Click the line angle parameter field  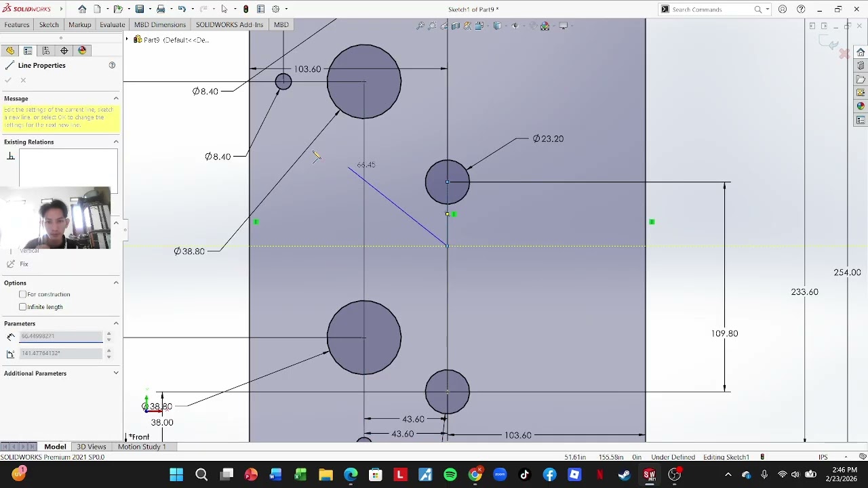click(61, 353)
